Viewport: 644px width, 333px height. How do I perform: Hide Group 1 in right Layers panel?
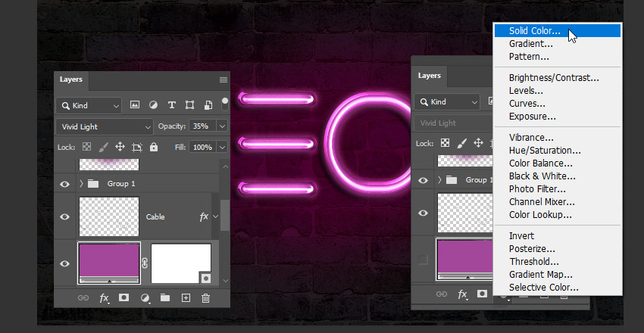coord(423,180)
